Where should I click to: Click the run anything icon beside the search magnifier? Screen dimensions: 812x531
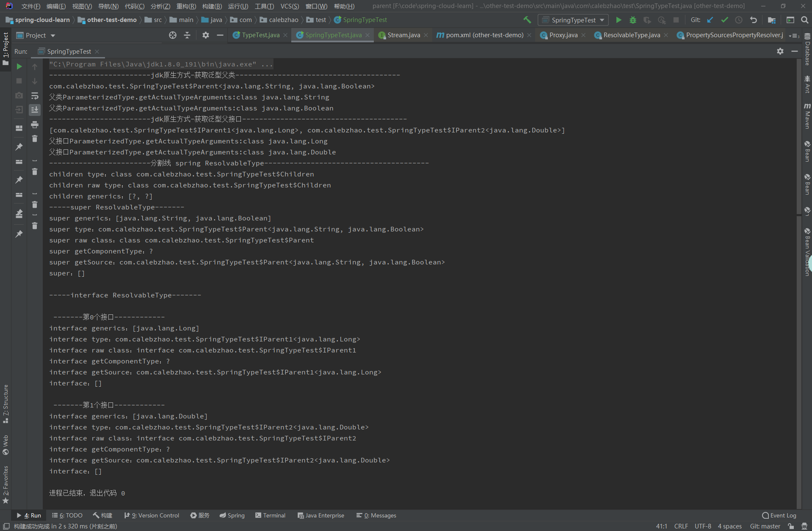(790, 20)
